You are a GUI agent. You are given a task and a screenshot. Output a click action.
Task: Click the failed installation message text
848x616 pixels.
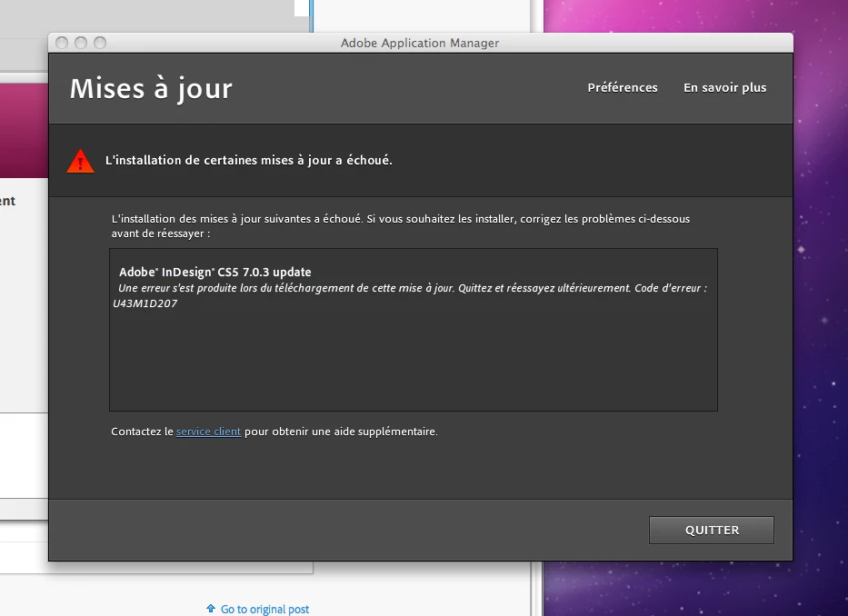click(249, 160)
